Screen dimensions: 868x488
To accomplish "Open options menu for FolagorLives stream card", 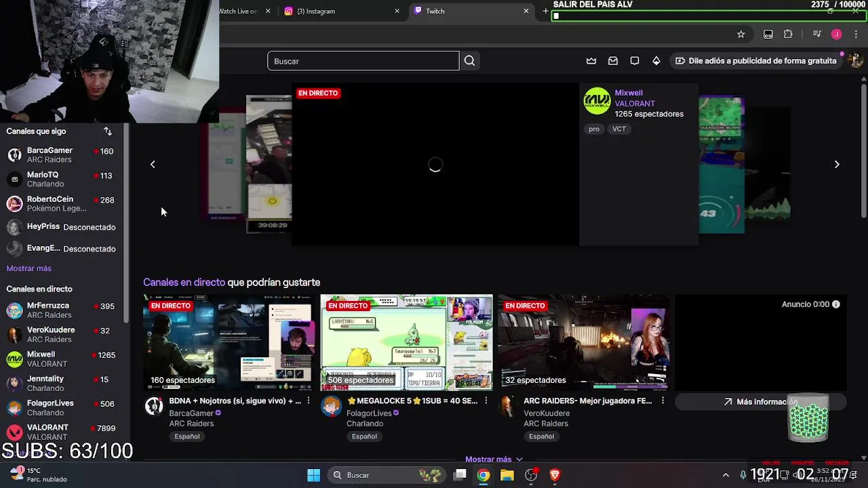I will point(486,401).
